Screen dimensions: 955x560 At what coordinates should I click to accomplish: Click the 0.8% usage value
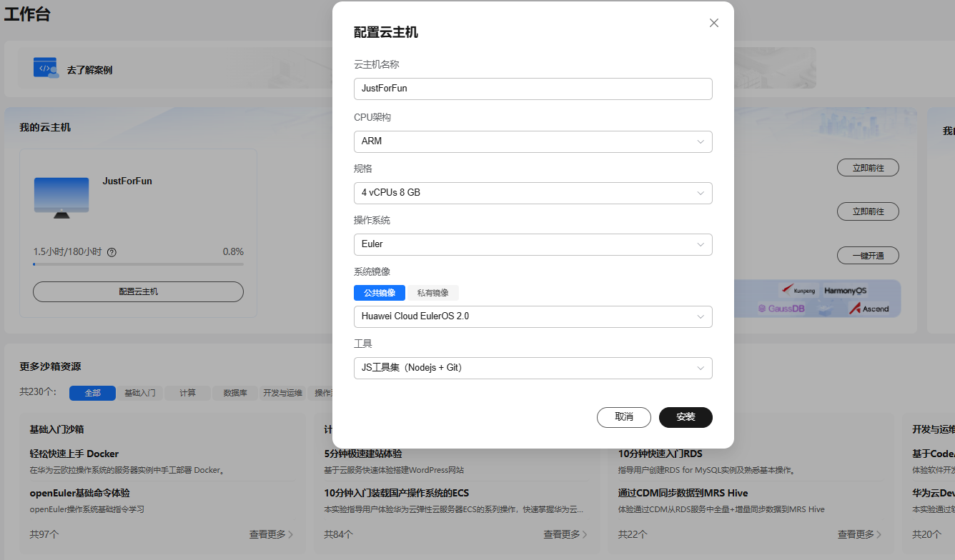[233, 251]
